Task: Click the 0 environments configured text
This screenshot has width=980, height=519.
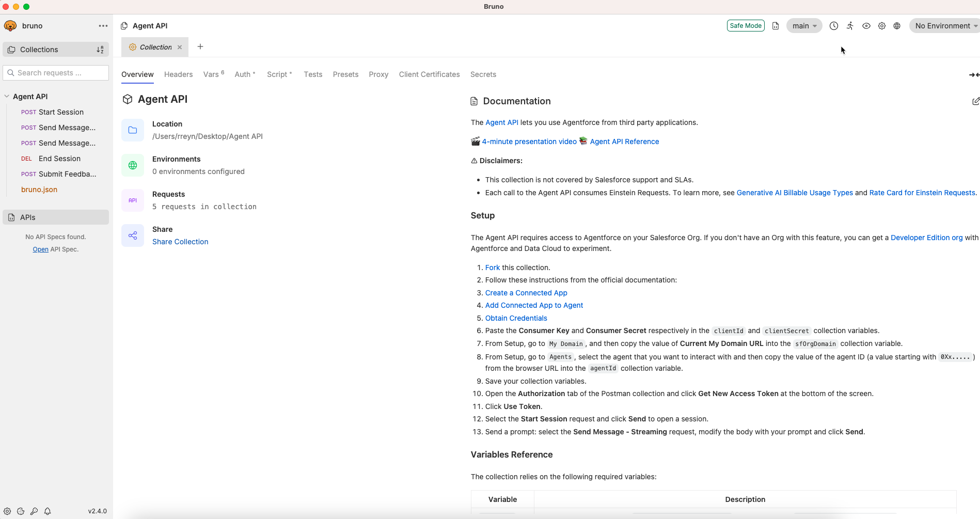Action: tap(198, 171)
